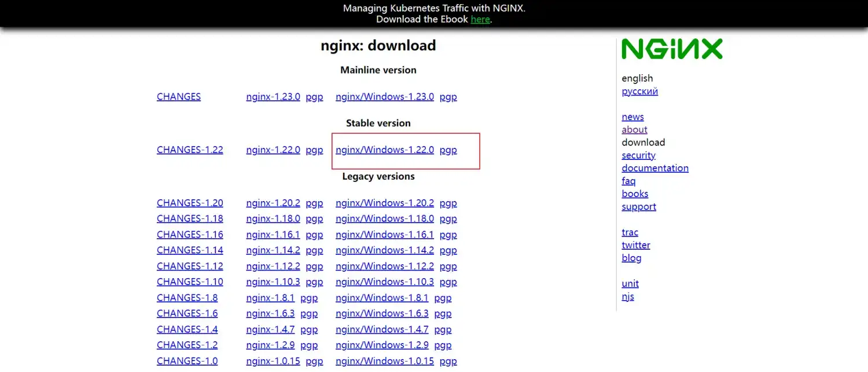Open the Ebook 'here' link in banner
This screenshot has height=372, width=868.
click(480, 19)
